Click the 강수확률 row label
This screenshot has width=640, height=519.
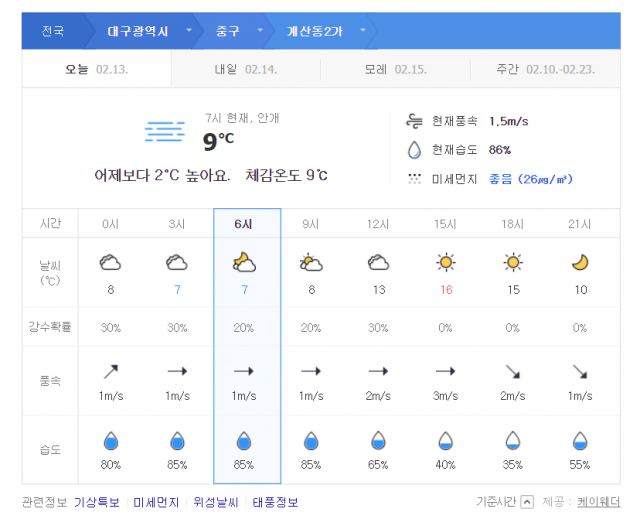[50, 326]
